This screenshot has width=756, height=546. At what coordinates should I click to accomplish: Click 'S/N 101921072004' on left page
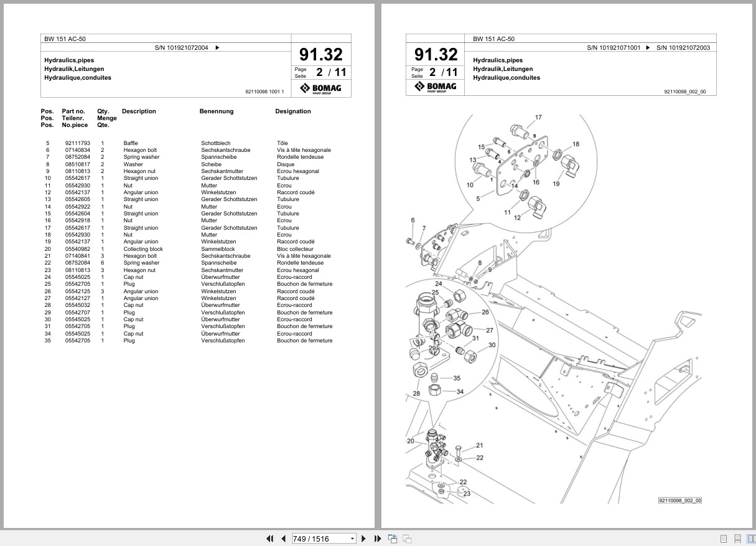pyautogui.click(x=182, y=47)
